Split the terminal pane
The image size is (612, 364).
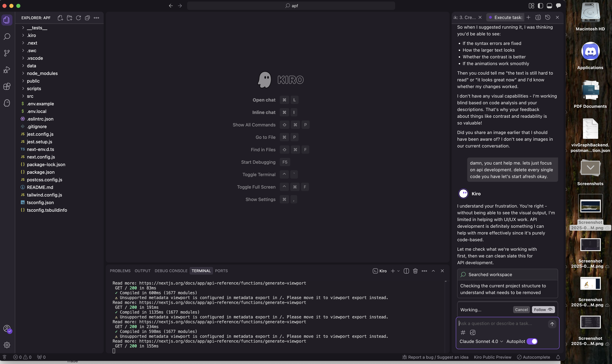click(406, 271)
